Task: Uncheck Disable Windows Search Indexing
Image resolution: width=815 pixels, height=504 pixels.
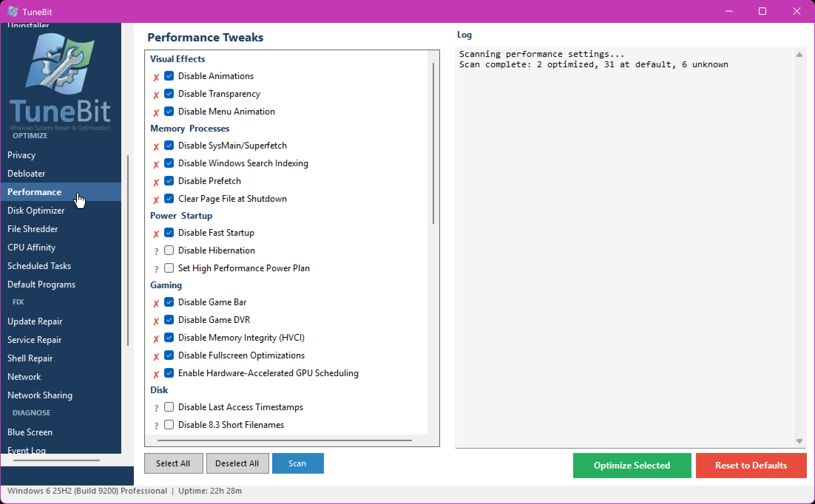Action: tap(169, 163)
